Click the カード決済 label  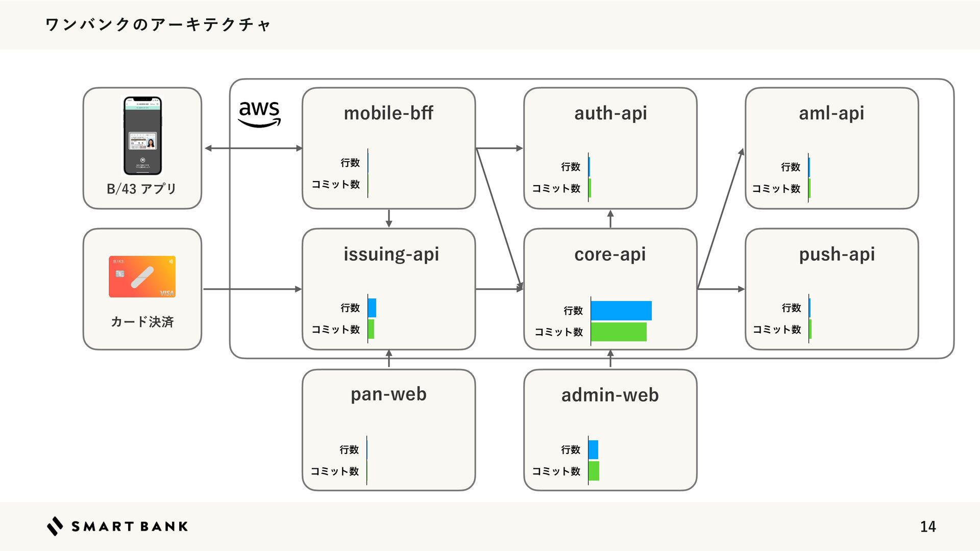click(142, 322)
